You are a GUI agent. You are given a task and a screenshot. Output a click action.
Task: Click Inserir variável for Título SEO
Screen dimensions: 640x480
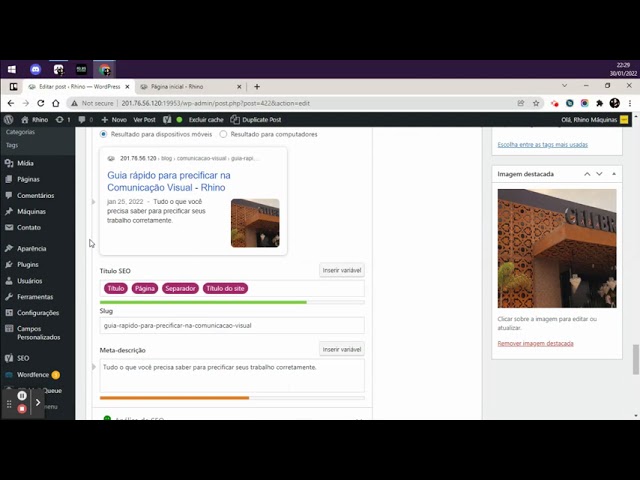(x=342, y=270)
